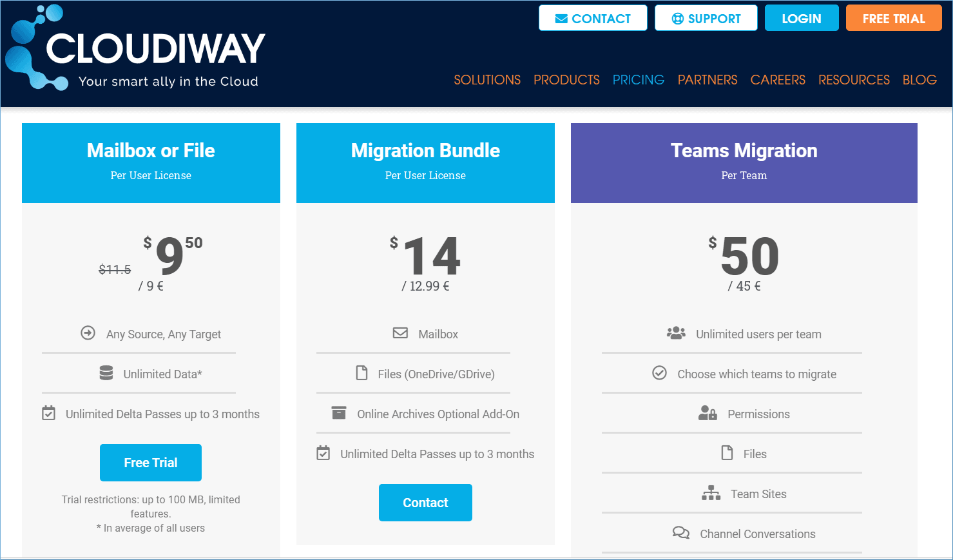Click calendar icon in Migration Bundle card
The image size is (953, 560).
click(x=323, y=453)
